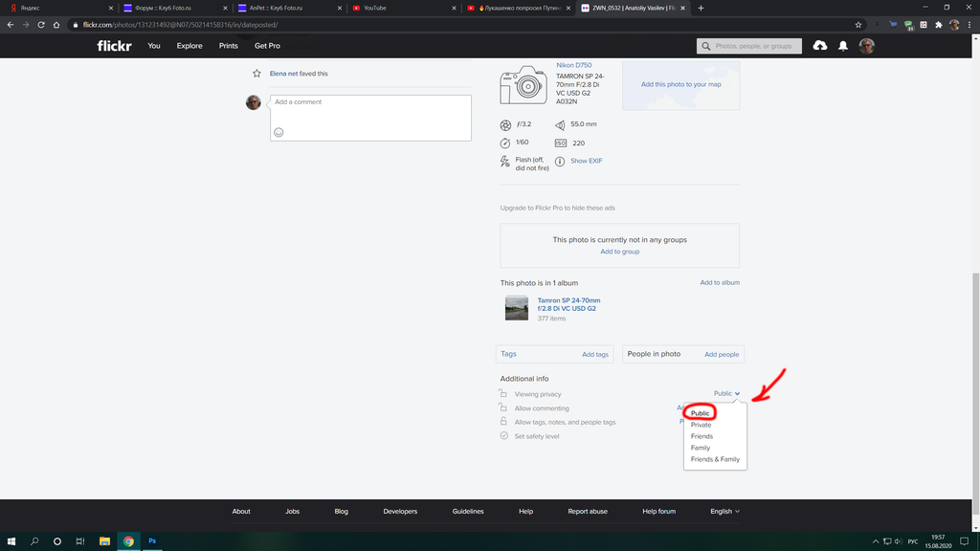Open the album thumbnail for Tamron SP 24-70mm

pyautogui.click(x=516, y=308)
